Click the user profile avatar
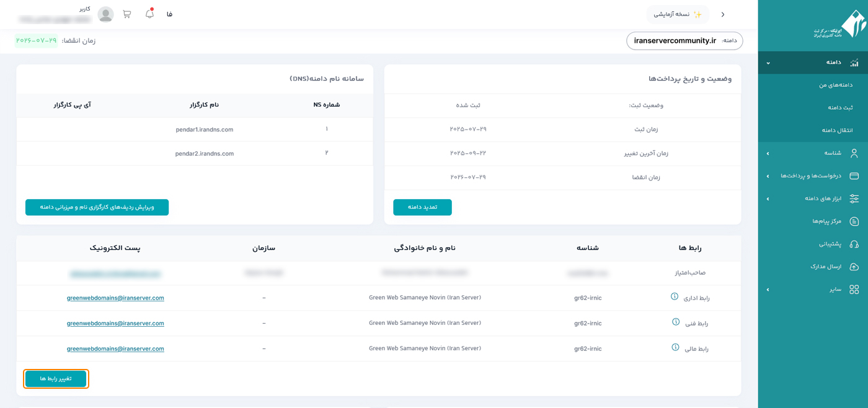 point(106,14)
